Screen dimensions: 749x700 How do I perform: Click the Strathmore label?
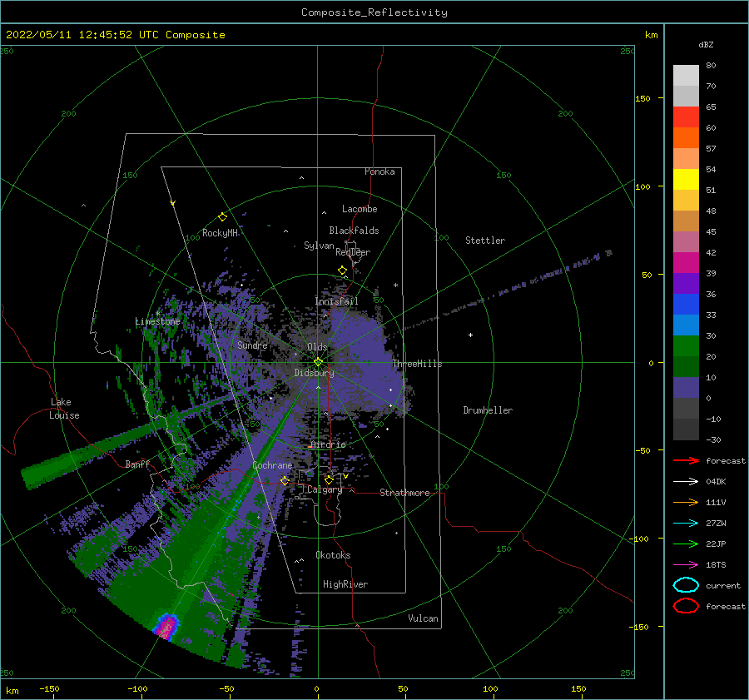(404, 493)
